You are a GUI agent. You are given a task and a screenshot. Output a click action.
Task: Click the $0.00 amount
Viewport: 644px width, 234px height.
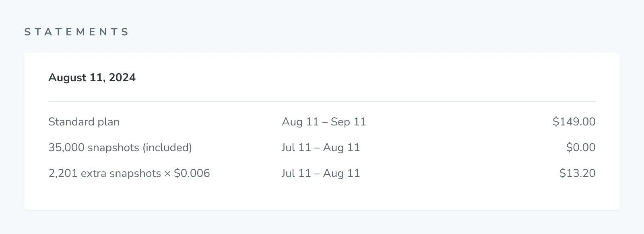coord(580,148)
